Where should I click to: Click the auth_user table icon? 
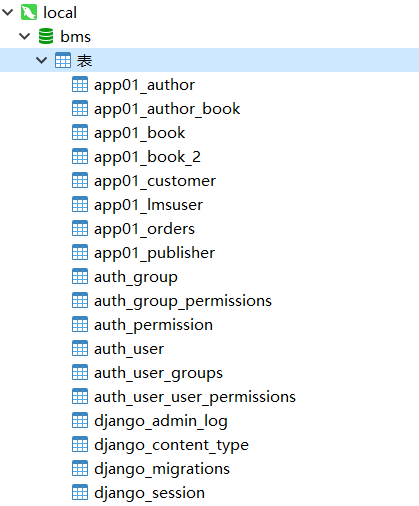80,348
